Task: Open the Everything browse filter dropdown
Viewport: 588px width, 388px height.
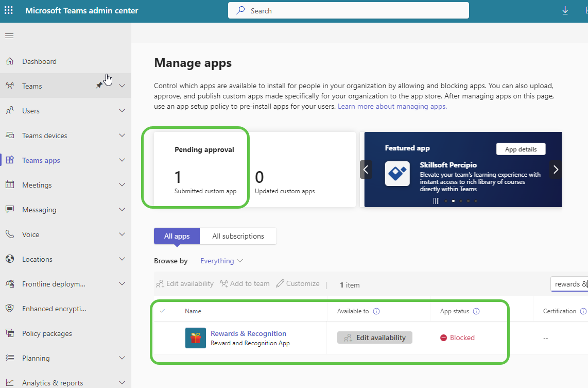Action: coord(221,261)
